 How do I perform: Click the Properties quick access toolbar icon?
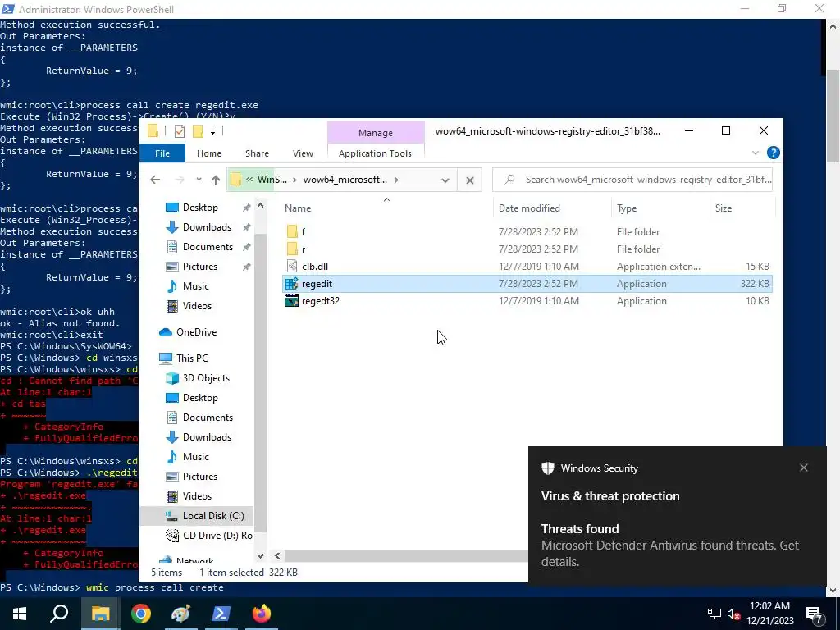(x=180, y=131)
